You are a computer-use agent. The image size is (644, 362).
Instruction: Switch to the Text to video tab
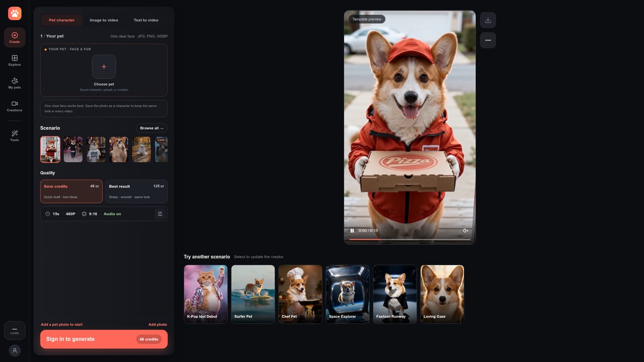tap(146, 20)
